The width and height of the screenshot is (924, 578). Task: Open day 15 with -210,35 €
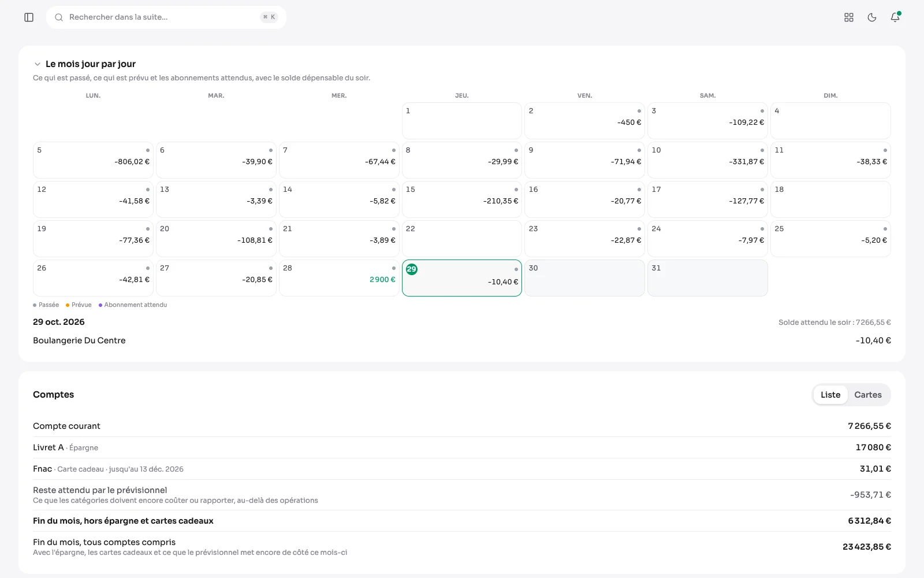(x=462, y=199)
